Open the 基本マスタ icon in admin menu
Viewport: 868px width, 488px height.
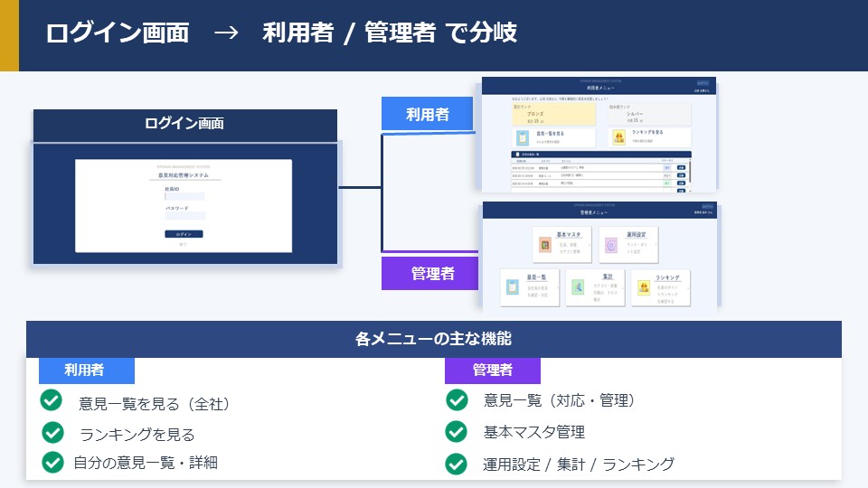[x=544, y=245]
